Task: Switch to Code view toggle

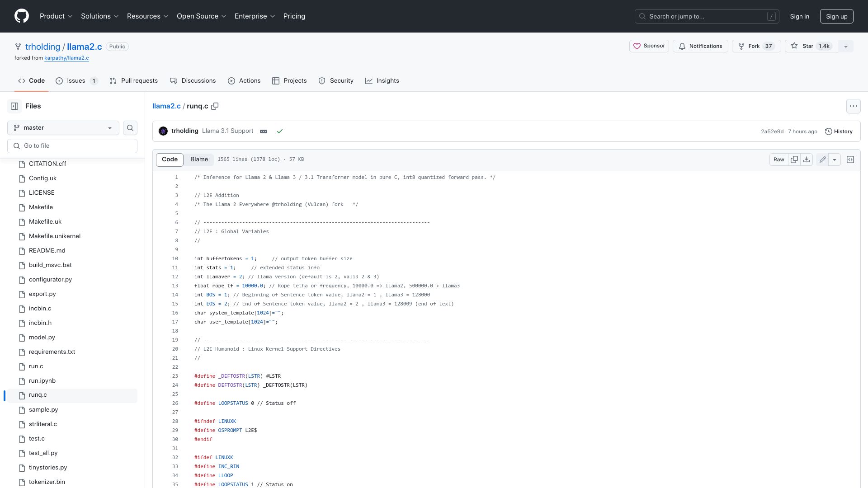Action: [170, 160]
